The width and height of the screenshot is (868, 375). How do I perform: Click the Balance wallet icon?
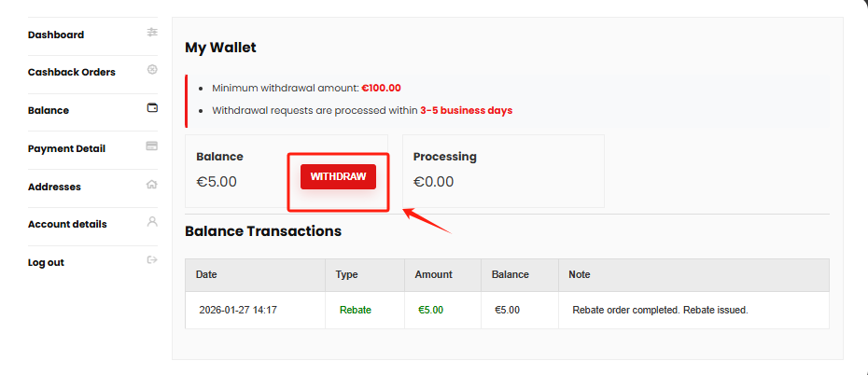tap(152, 108)
